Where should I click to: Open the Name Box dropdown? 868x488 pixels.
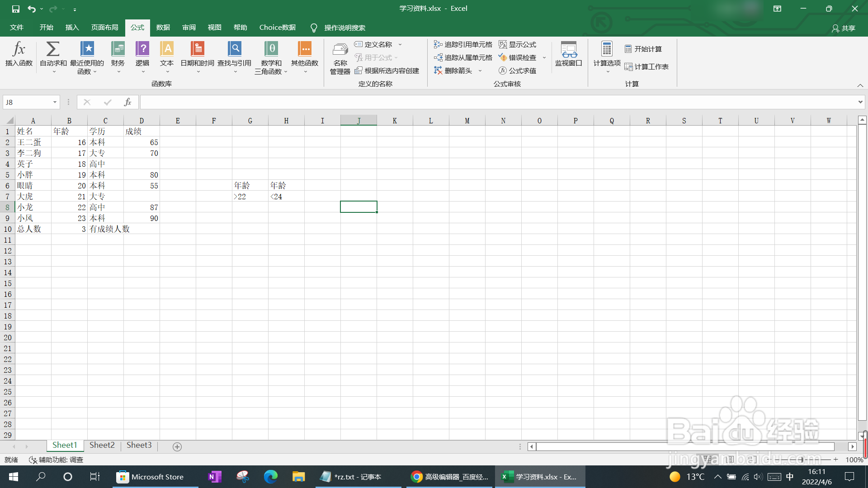tap(55, 102)
